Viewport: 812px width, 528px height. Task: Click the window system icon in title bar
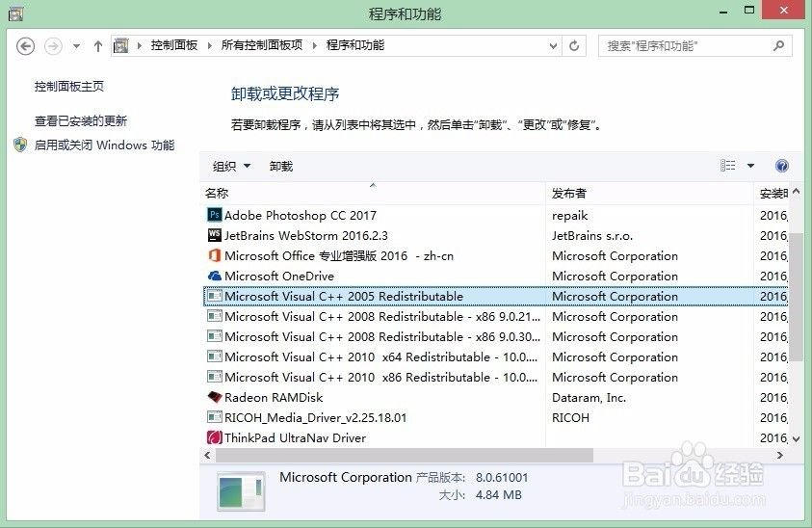(15, 14)
